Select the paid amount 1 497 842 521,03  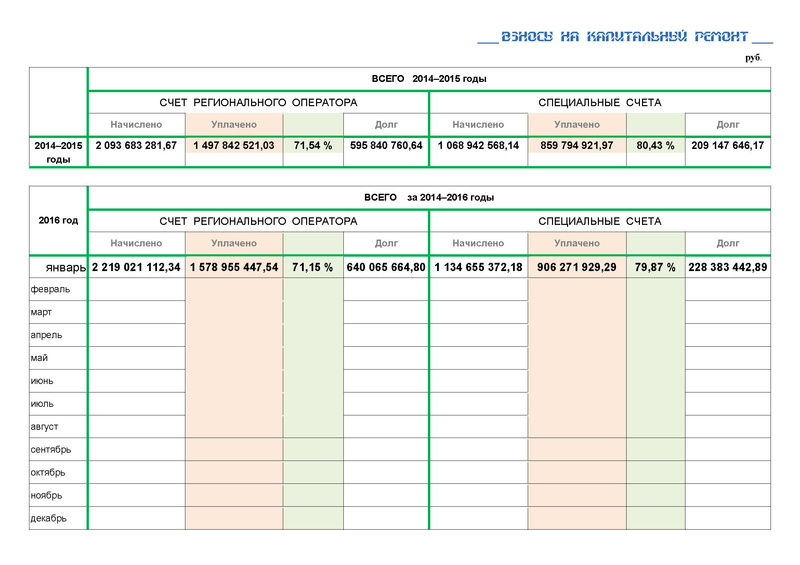234,145
